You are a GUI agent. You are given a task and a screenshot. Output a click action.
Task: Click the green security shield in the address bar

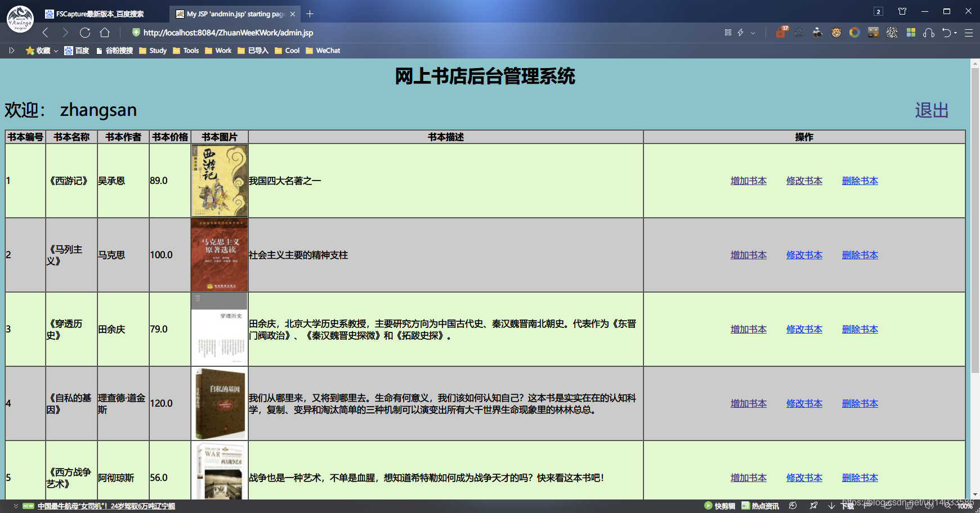coord(136,33)
